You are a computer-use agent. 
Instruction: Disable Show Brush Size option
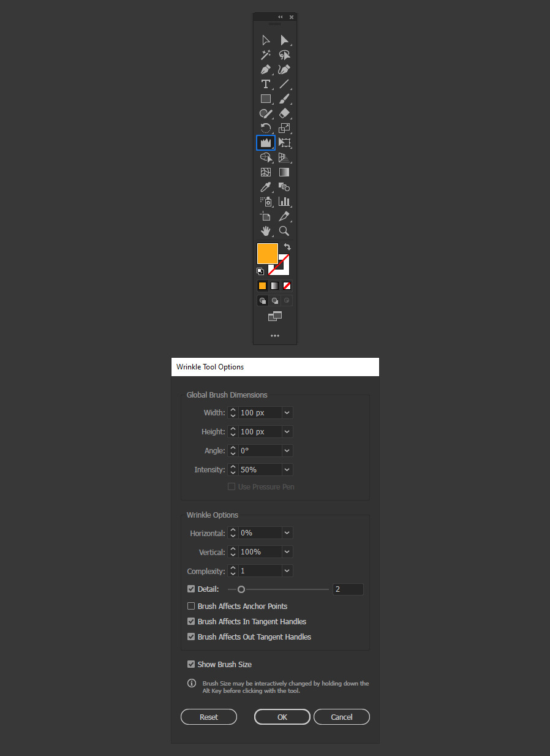191,665
